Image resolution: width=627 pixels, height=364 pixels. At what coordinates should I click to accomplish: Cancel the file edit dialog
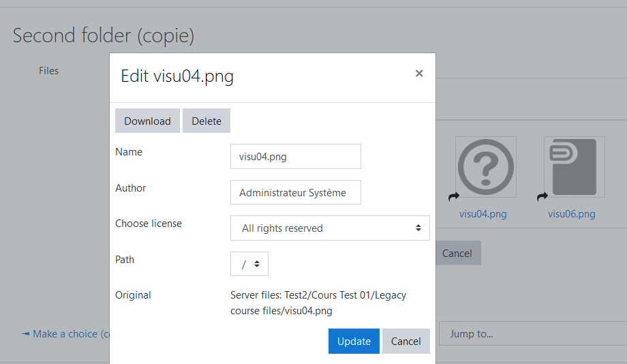(406, 342)
